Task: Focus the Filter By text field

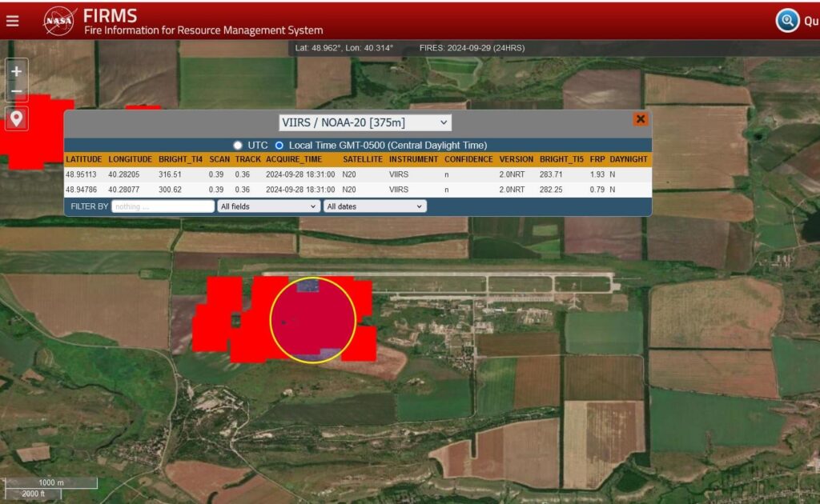Action: pyautogui.click(x=163, y=206)
